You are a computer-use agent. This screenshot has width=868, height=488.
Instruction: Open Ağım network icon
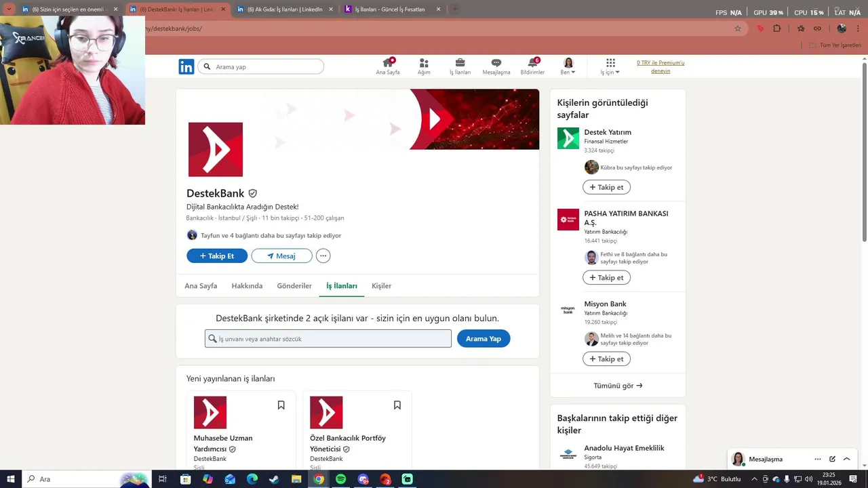[424, 66]
